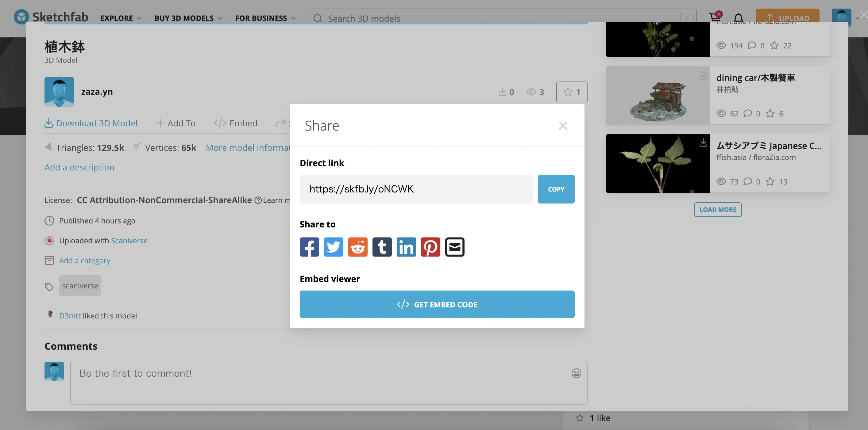Download 3D Model

[91, 123]
